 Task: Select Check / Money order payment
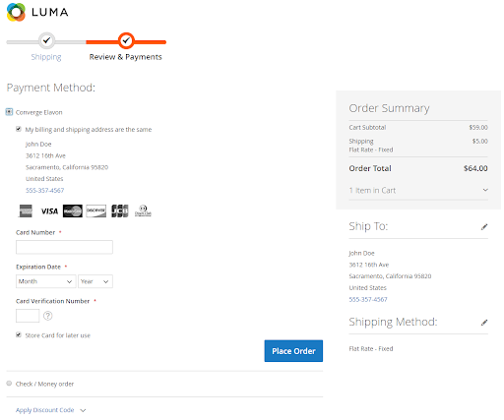[x=9, y=384]
